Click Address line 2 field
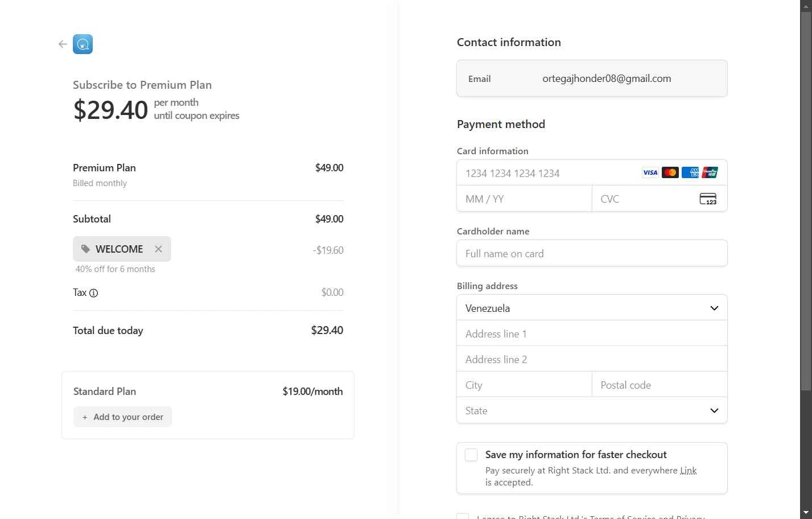 pos(592,359)
